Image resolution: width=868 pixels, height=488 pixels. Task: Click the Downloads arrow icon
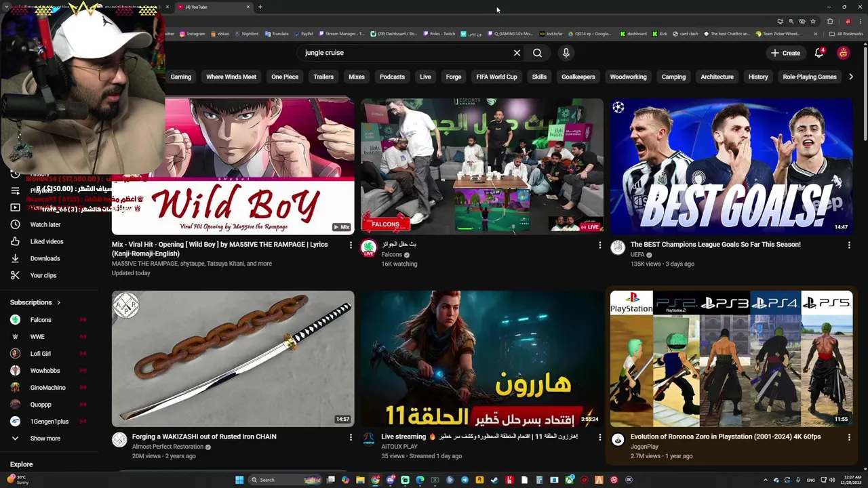coord(15,258)
